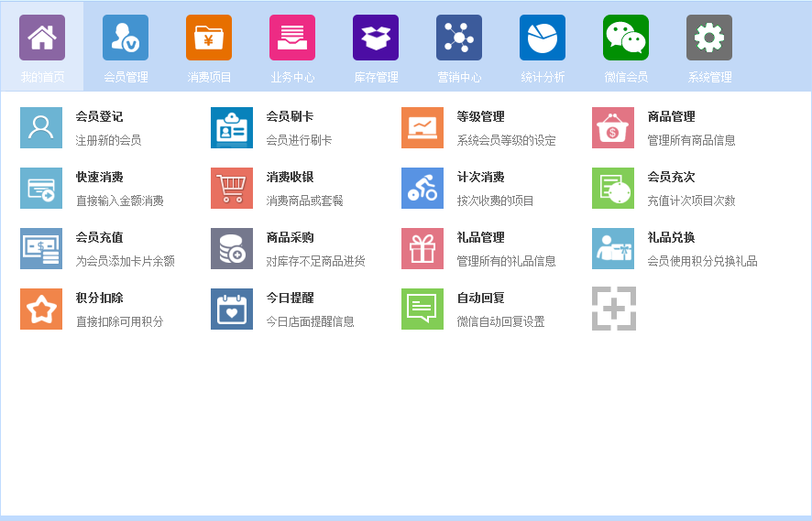Viewport: 812px width, 521px height.
Task: Open the 今日提醒 title link
Action: [x=290, y=298]
